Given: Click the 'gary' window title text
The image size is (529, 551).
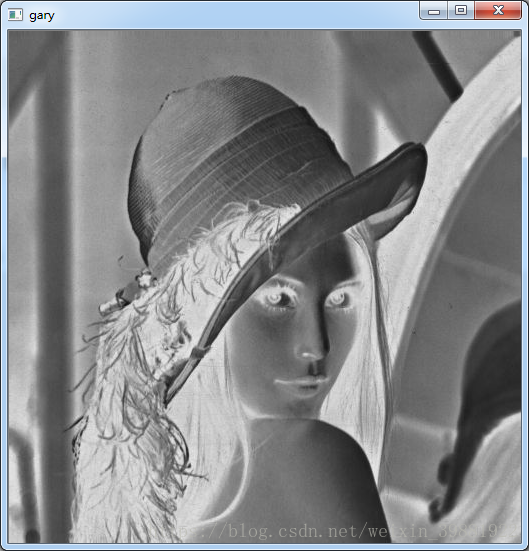Looking at the screenshot, I should tap(41, 16).
